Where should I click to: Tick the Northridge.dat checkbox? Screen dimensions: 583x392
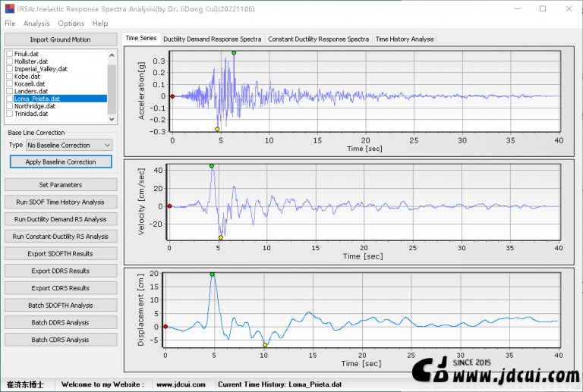click(9, 106)
